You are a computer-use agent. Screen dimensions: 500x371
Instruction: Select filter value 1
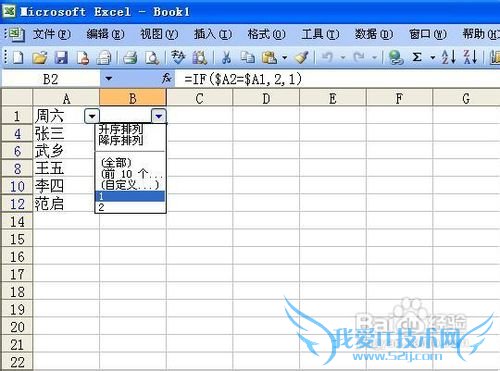(131, 196)
